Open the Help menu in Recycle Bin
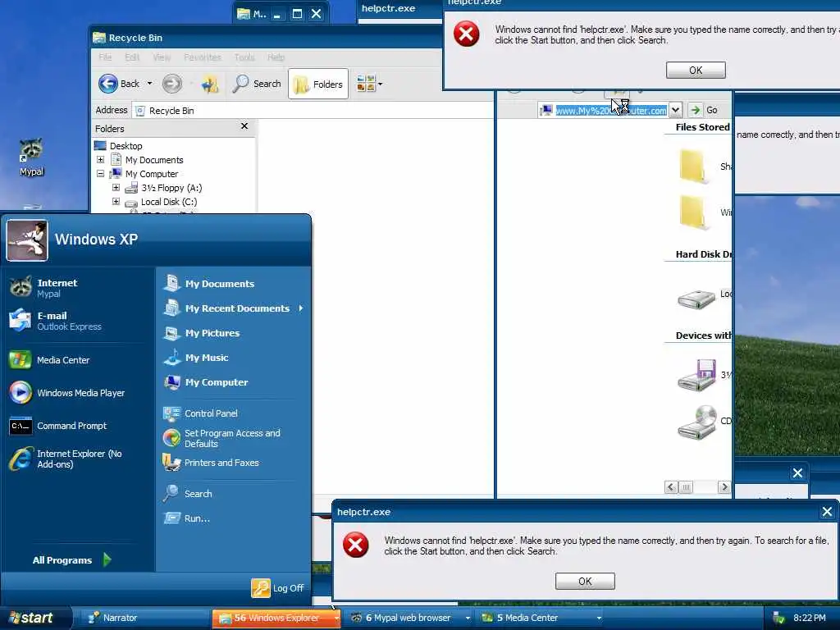 pyautogui.click(x=276, y=57)
